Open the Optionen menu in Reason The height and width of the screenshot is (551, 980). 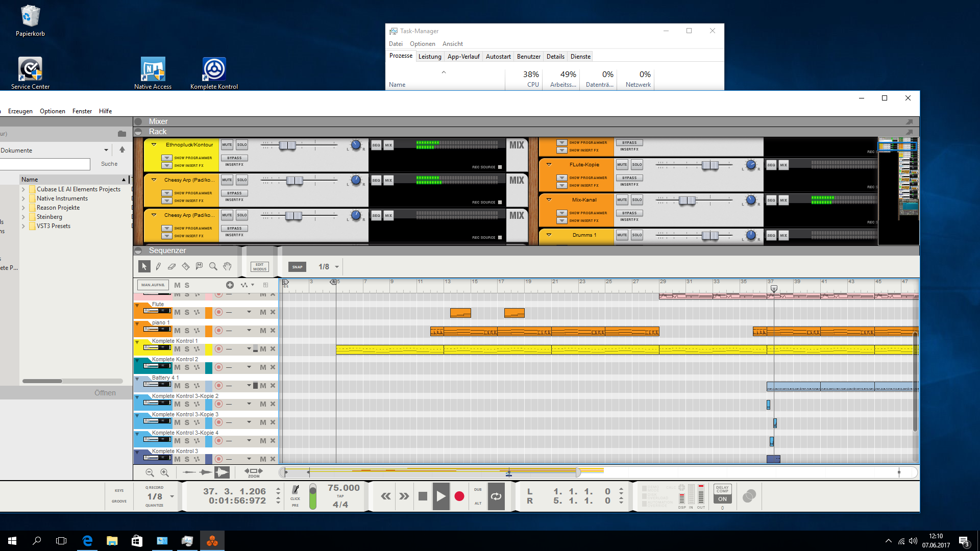[x=53, y=111]
